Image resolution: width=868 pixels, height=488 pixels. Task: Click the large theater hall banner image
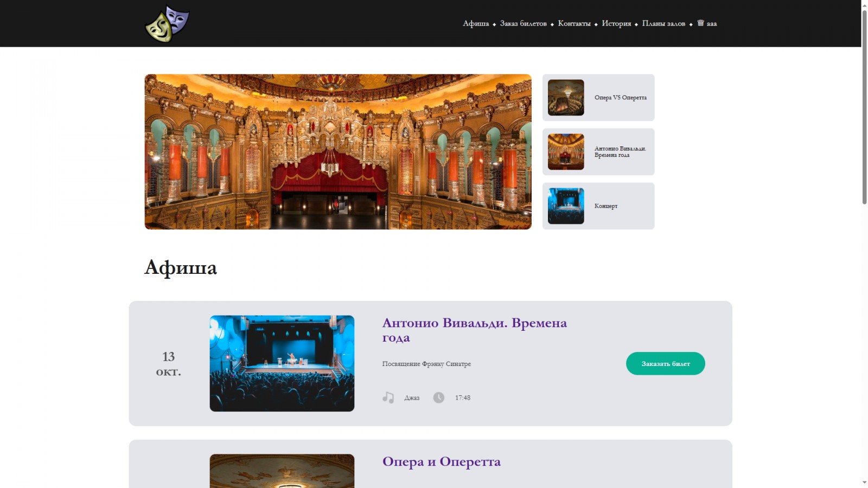(338, 152)
